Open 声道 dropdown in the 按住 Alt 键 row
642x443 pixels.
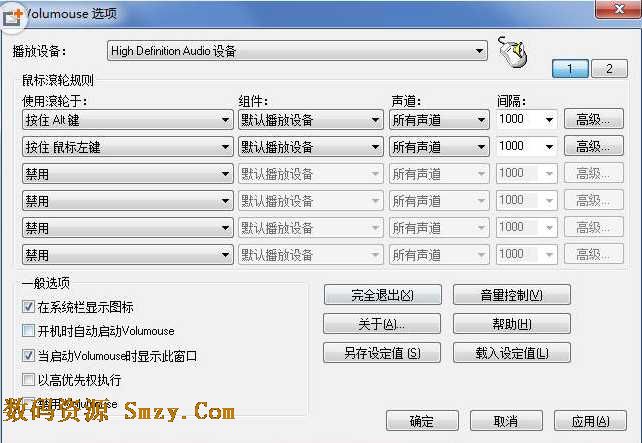click(x=439, y=120)
